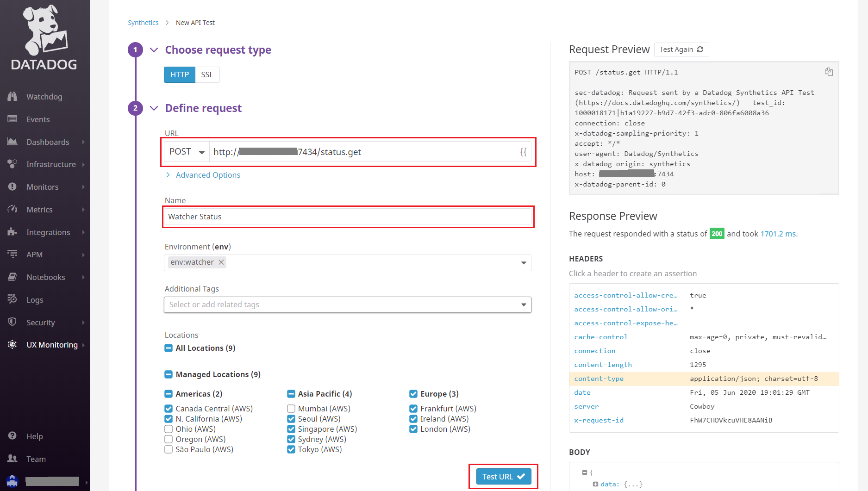This screenshot has width=868, height=491.
Task: Expand the data node in BODY
Action: tap(595, 484)
